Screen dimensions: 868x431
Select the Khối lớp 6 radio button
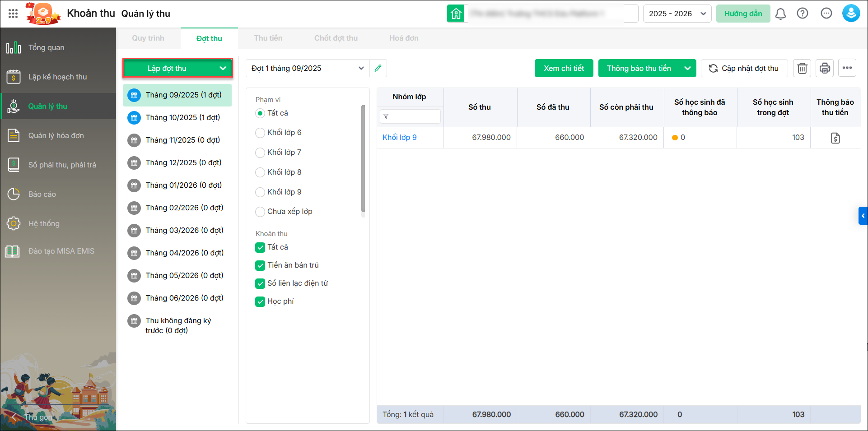point(260,133)
